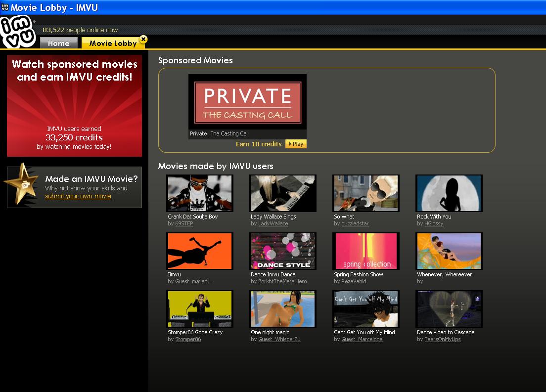Watch the Dance Imvu Dance thumbnail
This screenshot has width=546, height=392.
283,251
